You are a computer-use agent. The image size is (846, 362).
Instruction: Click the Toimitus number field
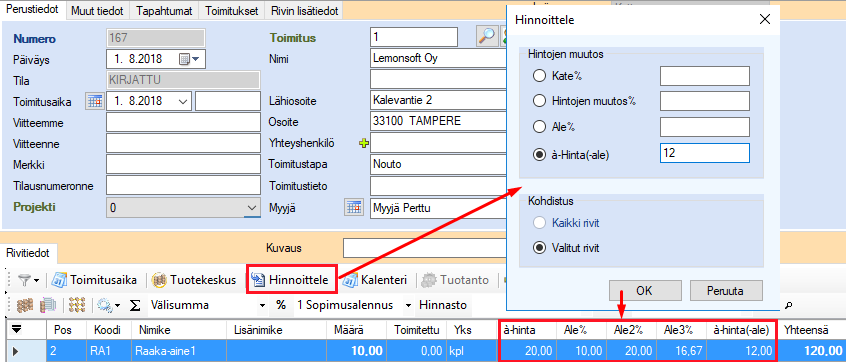click(x=414, y=37)
